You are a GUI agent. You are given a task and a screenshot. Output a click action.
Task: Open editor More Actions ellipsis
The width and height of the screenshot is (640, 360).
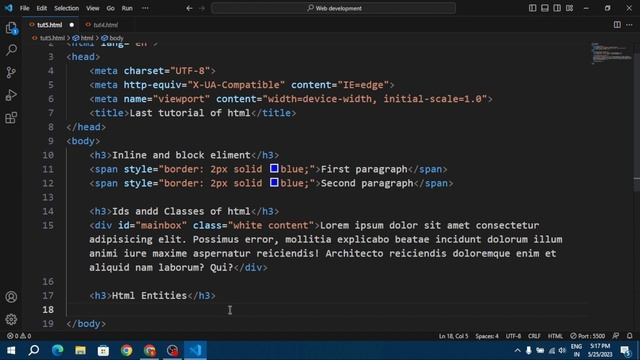coord(629,25)
